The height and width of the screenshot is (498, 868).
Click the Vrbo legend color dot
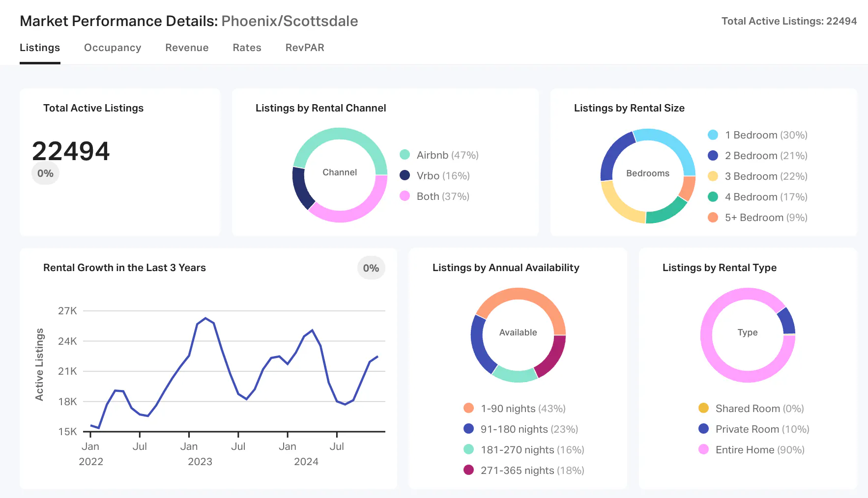pyautogui.click(x=405, y=175)
